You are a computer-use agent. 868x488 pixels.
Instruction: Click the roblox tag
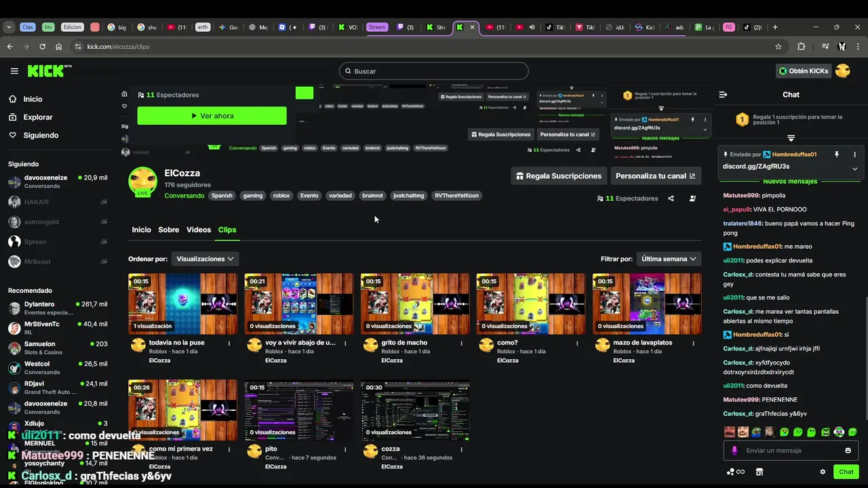[281, 196]
